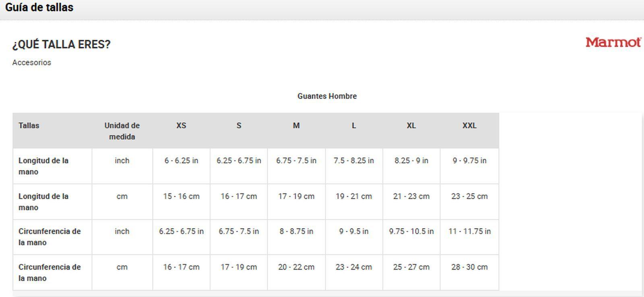Click the 21 - 23 cm cell
This screenshot has width=644, height=297.
pyautogui.click(x=411, y=197)
